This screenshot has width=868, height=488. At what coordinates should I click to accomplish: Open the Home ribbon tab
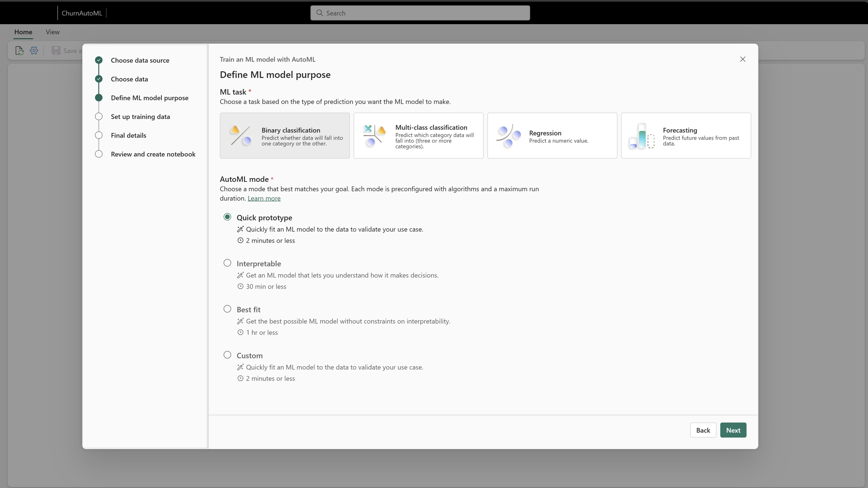pos(23,32)
